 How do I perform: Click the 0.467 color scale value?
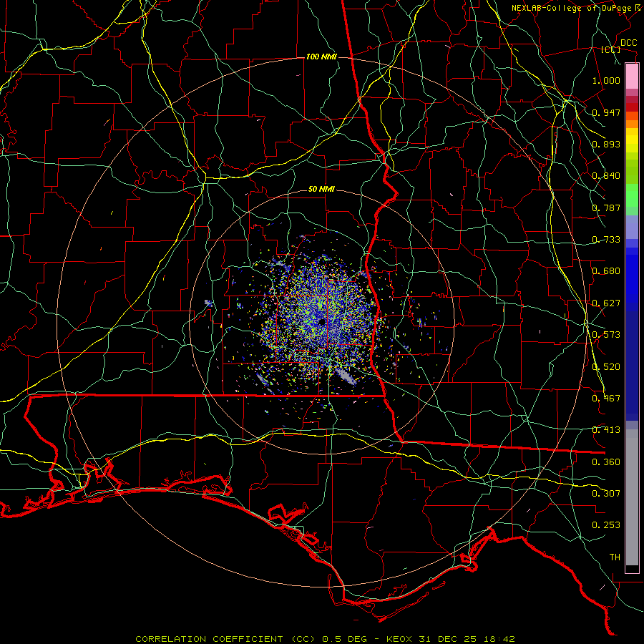tap(606, 399)
